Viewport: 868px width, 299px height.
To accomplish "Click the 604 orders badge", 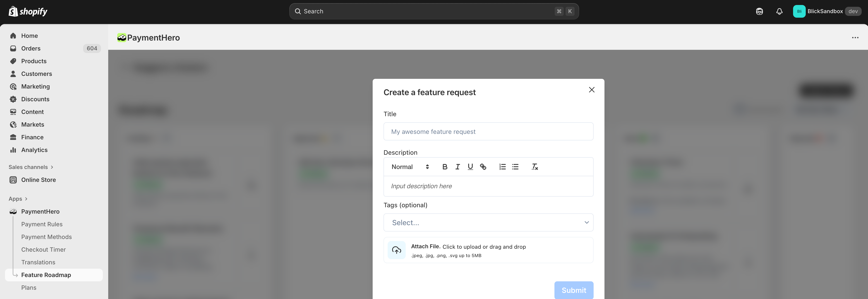I will tap(92, 48).
